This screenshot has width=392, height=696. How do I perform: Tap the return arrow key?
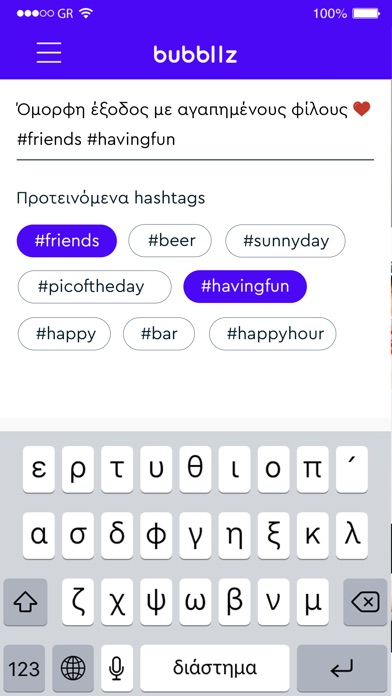(342, 668)
